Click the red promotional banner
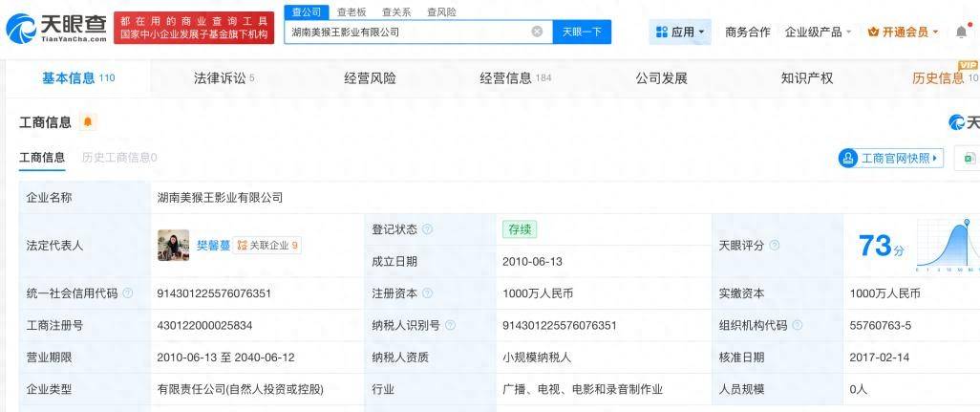Image resolution: width=980 pixels, height=412 pixels. [x=194, y=28]
